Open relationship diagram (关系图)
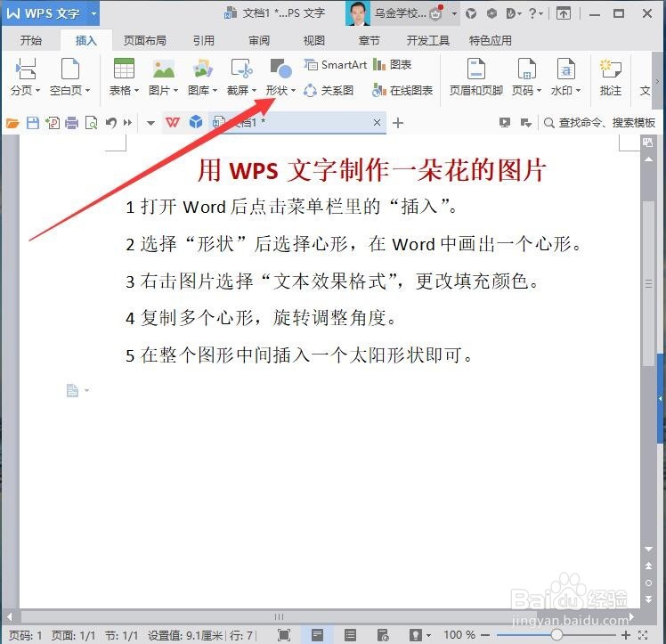Viewport: 666px width, 644px height. [x=329, y=91]
